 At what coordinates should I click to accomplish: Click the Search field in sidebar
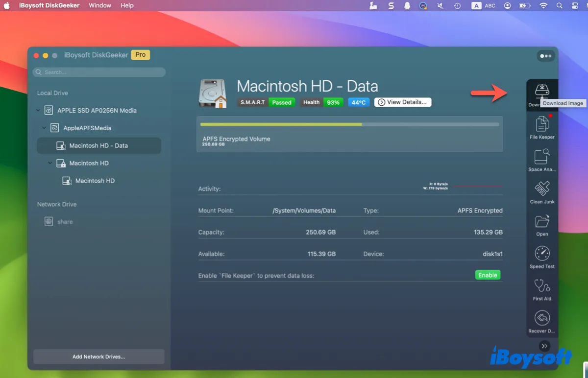pos(99,72)
